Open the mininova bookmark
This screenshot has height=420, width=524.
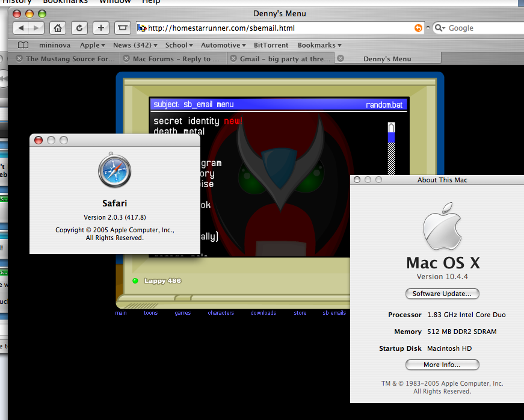[x=55, y=45]
